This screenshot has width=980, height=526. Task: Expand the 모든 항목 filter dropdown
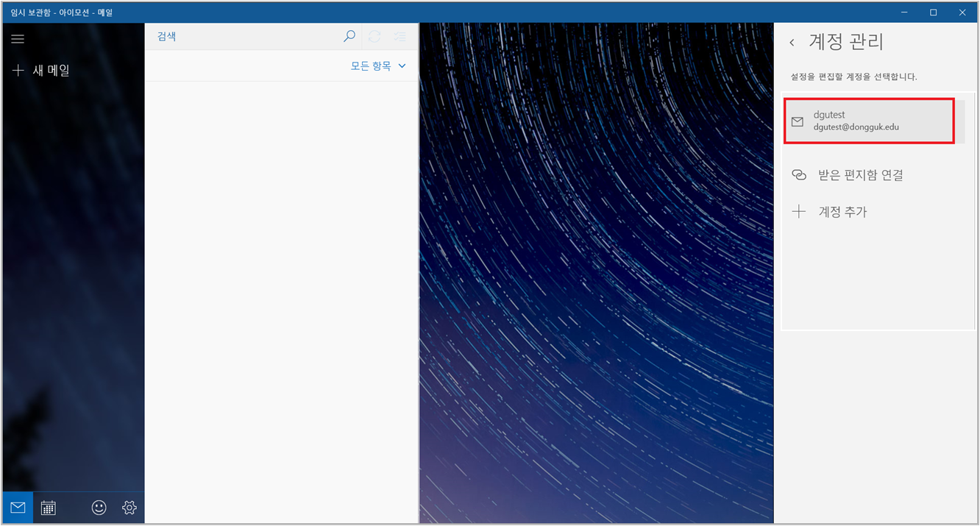click(378, 66)
